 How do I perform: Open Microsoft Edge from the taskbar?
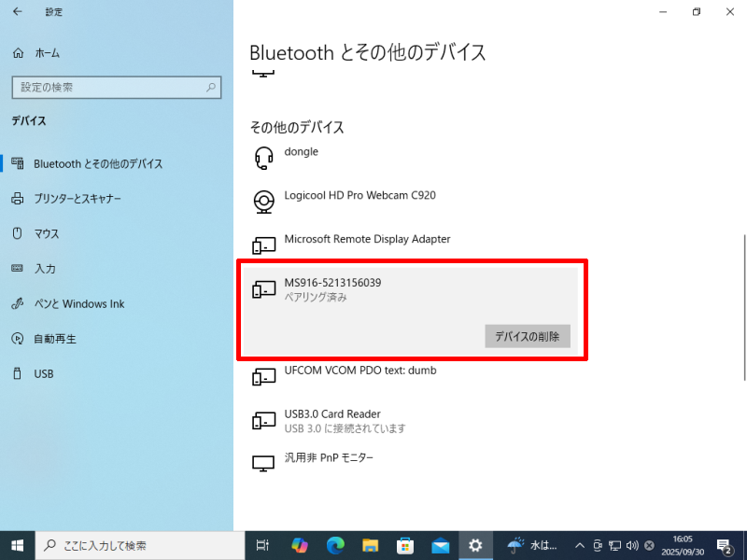(x=335, y=545)
